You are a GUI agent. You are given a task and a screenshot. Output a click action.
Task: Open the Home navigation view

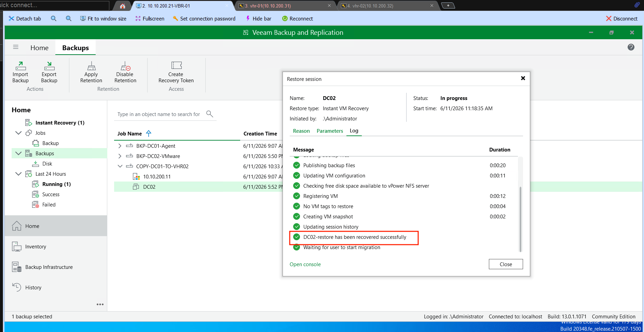[x=56, y=226]
